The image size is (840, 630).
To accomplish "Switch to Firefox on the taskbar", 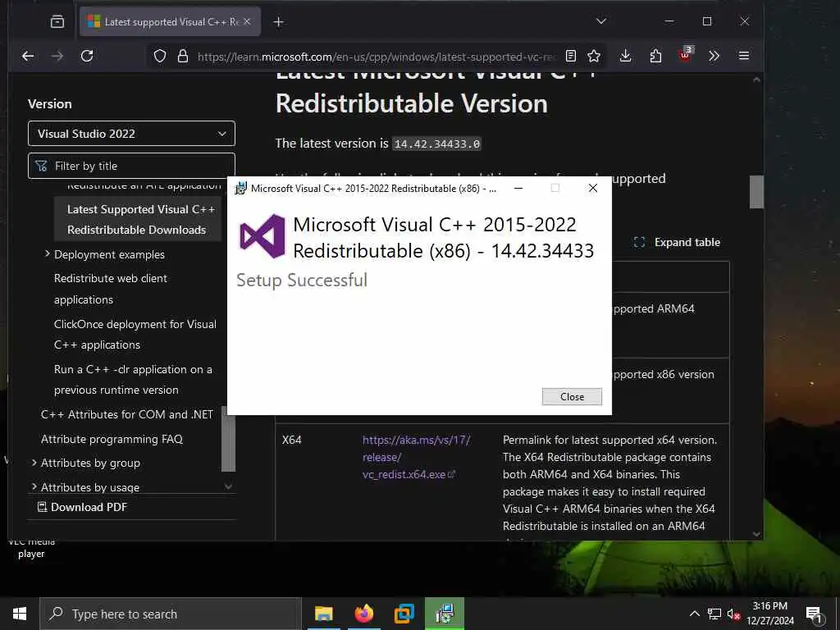I will pyautogui.click(x=363, y=614).
